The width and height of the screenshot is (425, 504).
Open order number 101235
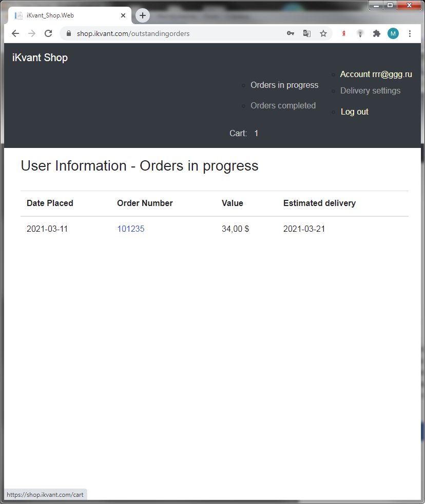131,229
